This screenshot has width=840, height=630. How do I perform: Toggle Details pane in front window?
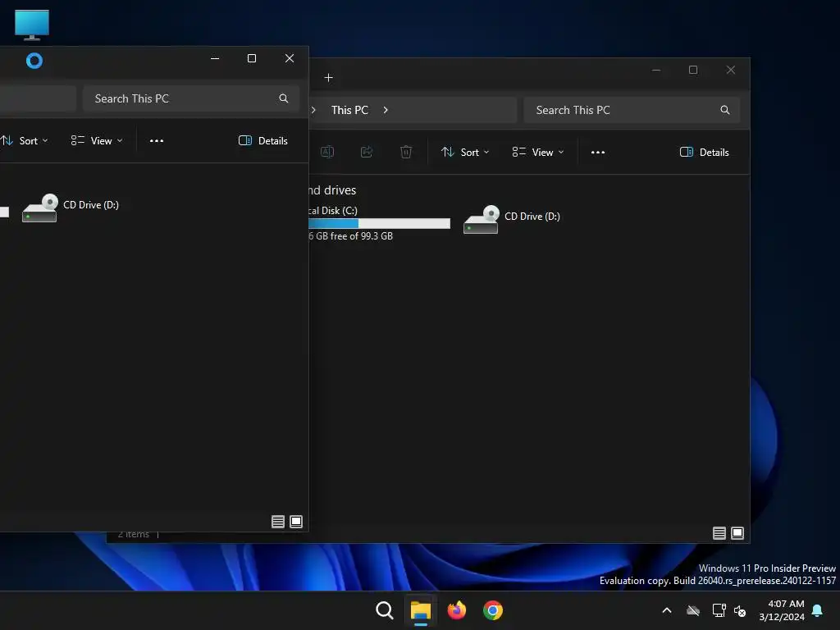263,141
